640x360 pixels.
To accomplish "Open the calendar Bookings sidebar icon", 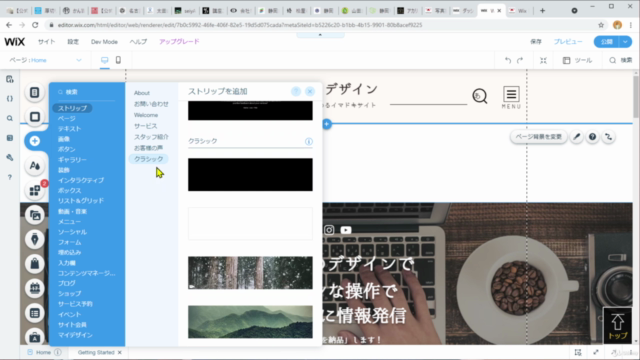I will (35, 288).
